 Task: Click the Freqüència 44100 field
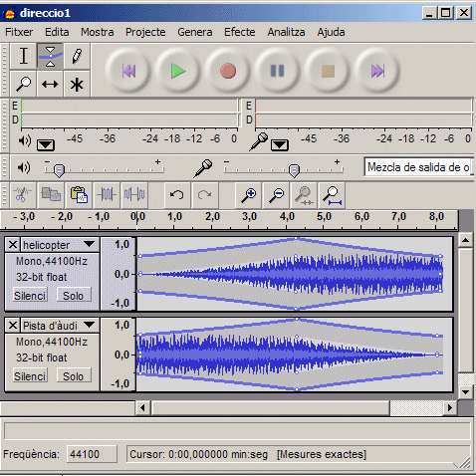(x=92, y=454)
